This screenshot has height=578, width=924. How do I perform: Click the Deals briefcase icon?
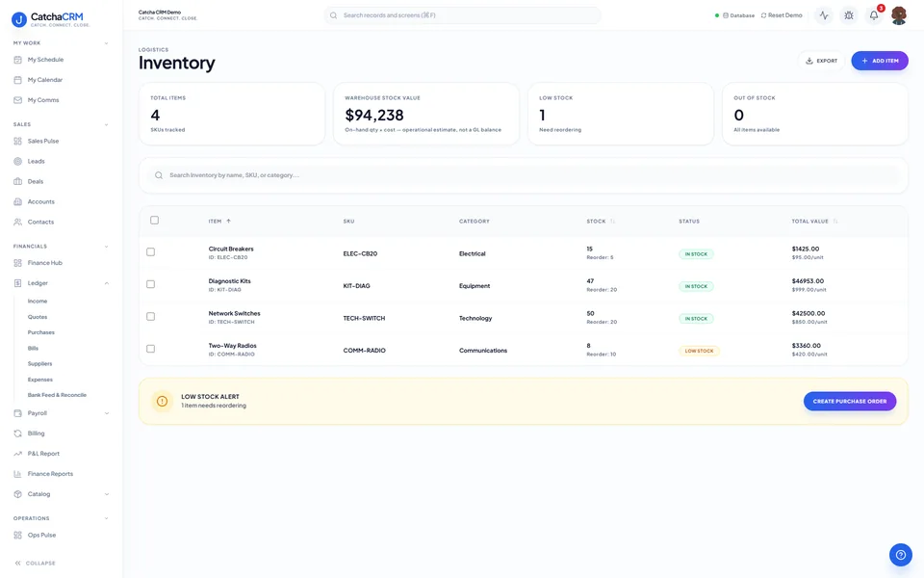17,182
